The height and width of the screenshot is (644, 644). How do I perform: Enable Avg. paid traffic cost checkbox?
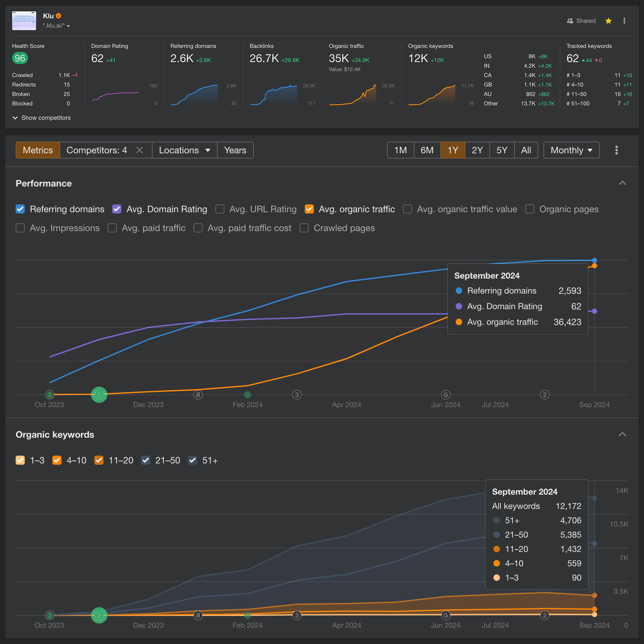(x=198, y=228)
